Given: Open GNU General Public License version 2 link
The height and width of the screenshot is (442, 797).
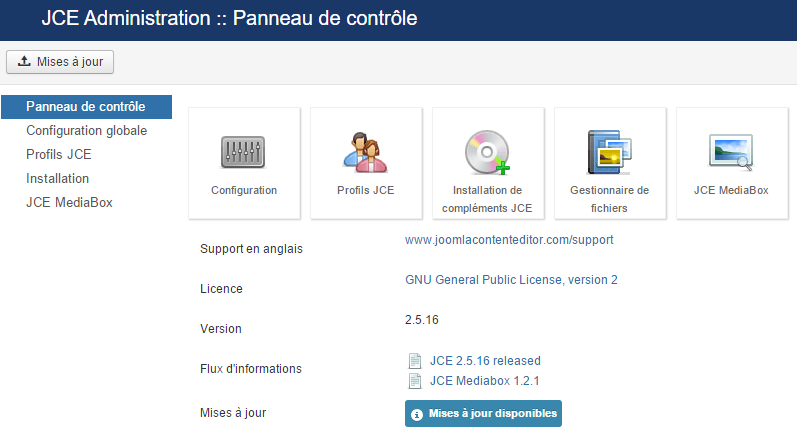Looking at the screenshot, I should pos(511,280).
